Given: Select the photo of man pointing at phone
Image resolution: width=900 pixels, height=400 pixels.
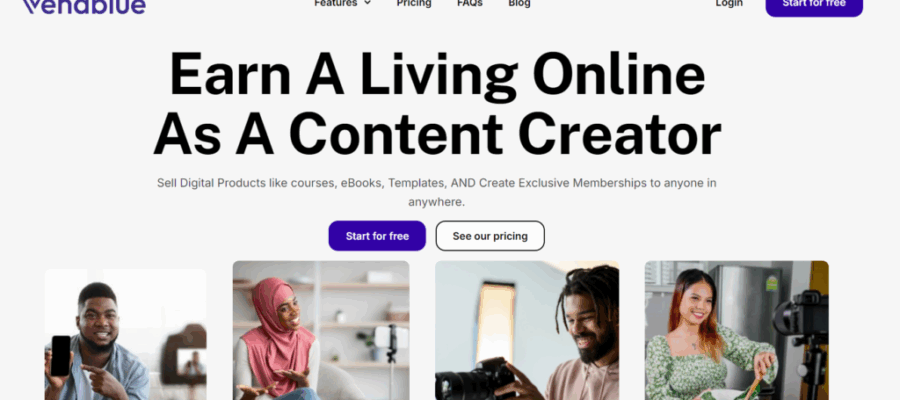Looking at the screenshot, I should [125, 334].
